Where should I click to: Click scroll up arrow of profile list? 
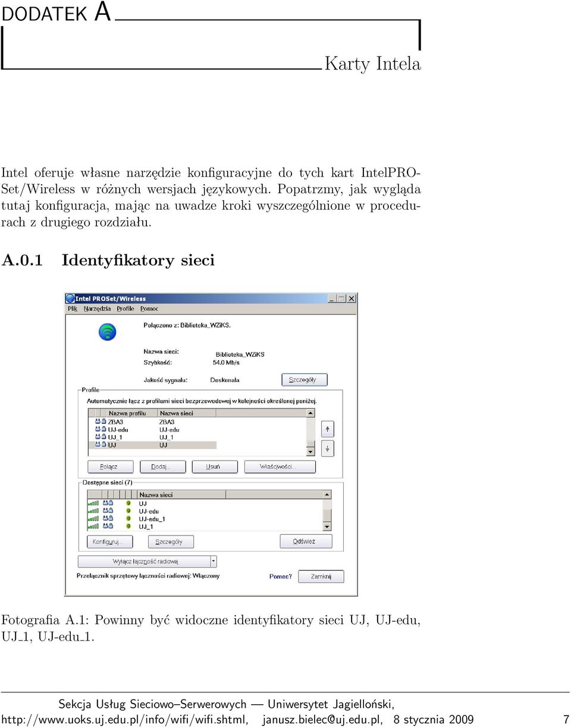310,413
